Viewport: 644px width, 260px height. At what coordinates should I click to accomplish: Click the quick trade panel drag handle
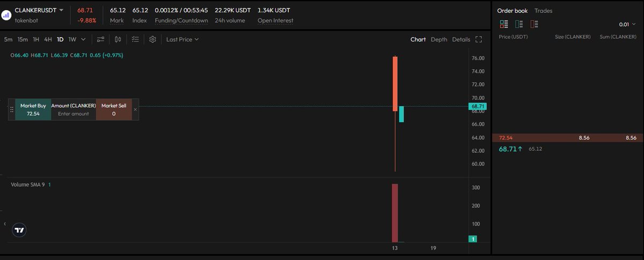(12, 109)
